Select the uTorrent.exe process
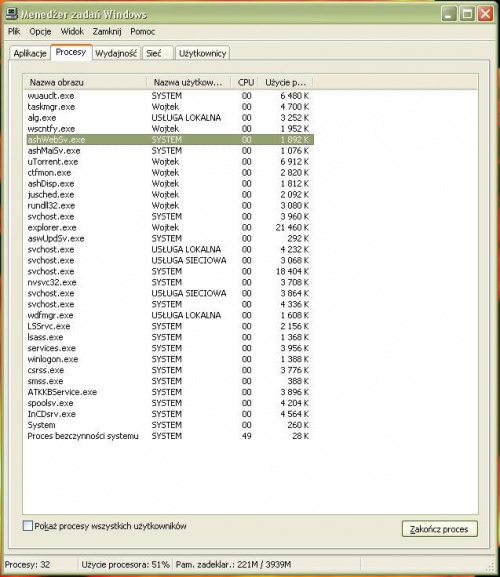Image resolution: width=500 pixels, height=577 pixels. (x=169, y=162)
